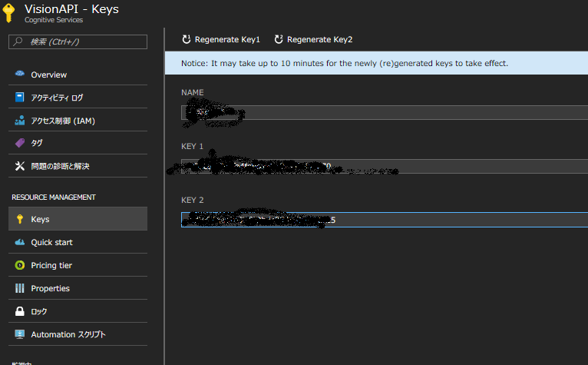Click the Overview cloud icon
The height and width of the screenshot is (365, 588).
pos(19,74)
